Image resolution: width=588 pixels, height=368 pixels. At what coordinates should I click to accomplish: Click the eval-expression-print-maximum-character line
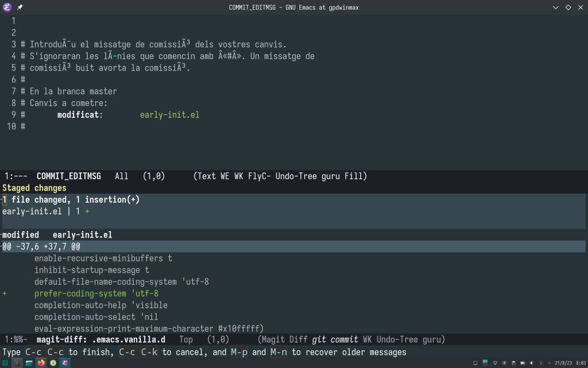(x=149, y=329)
